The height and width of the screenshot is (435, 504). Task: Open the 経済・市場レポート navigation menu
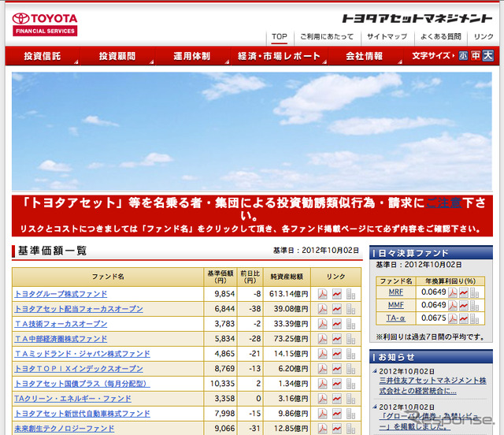(279, 56)
